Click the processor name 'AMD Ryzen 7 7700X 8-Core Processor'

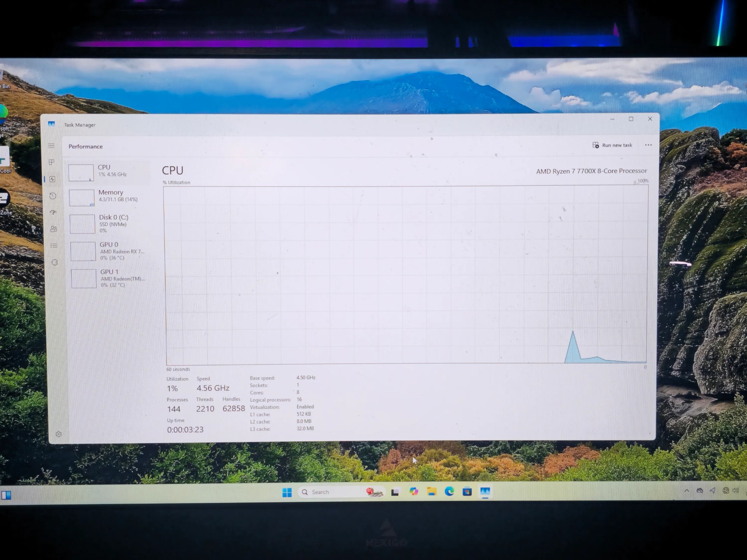pyautogui.click(x=591, y=171)
